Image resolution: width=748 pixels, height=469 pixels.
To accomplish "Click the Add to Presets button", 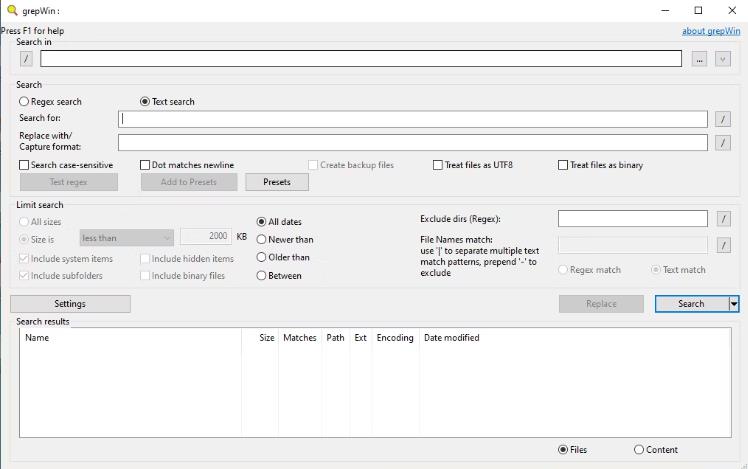I will 189,182.
